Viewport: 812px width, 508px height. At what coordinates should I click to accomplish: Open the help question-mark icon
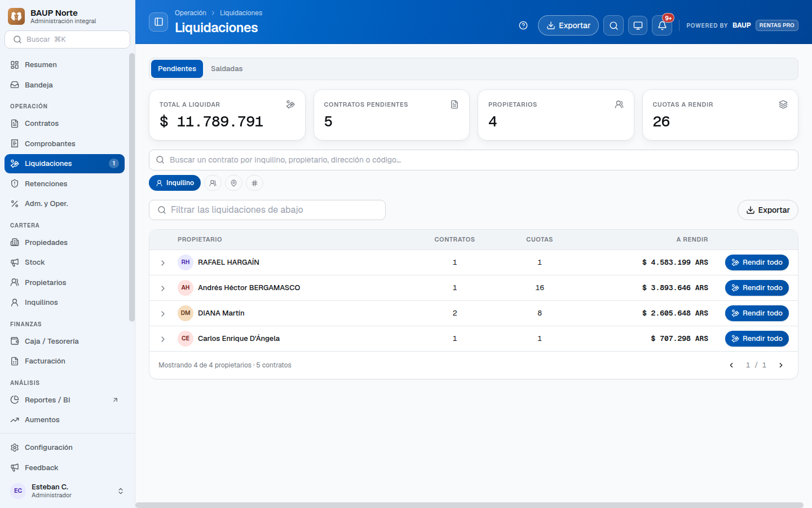pyautogui.click(x=523, y=25)
